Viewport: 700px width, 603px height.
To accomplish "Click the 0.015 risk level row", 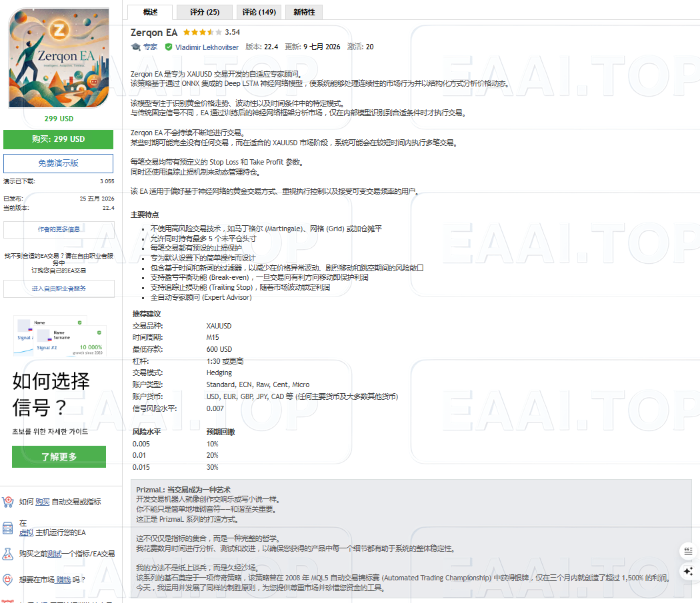I will coord(175,467).
